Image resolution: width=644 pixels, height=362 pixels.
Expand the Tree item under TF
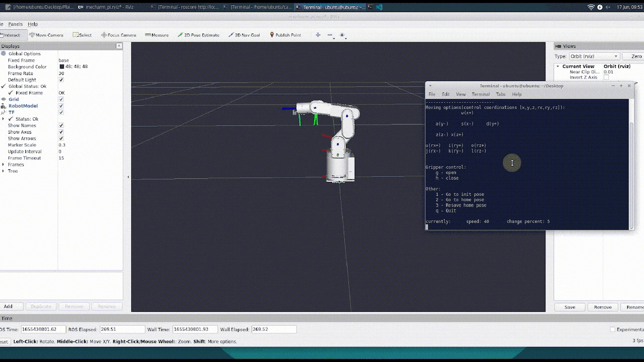pyautogui.click(x=4, y=171)
